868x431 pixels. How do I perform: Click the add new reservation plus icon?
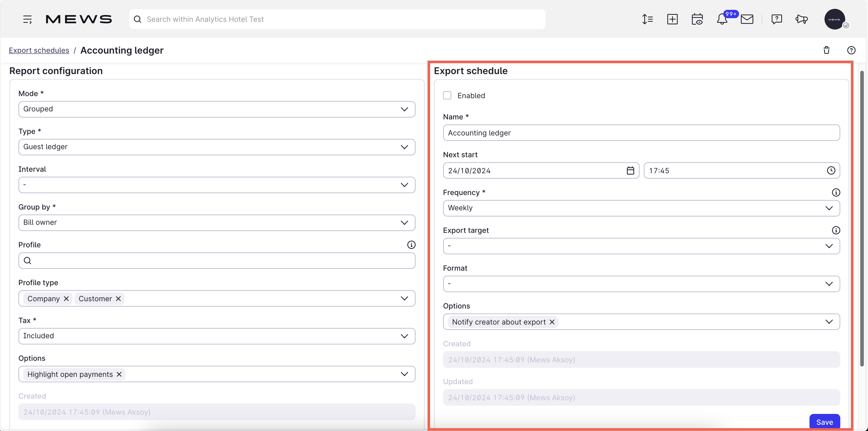point(672,19)
